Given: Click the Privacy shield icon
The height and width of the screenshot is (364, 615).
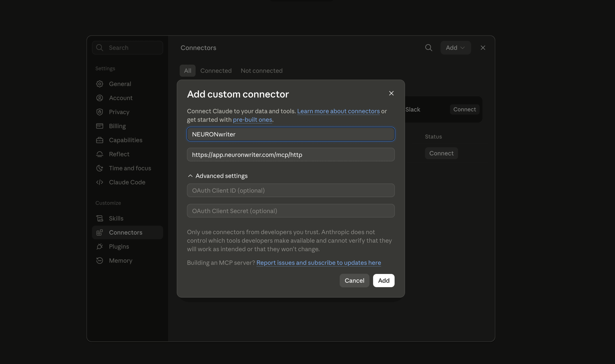Looking at the screenshot, I should pyautogui.click(x=100, y=112).
